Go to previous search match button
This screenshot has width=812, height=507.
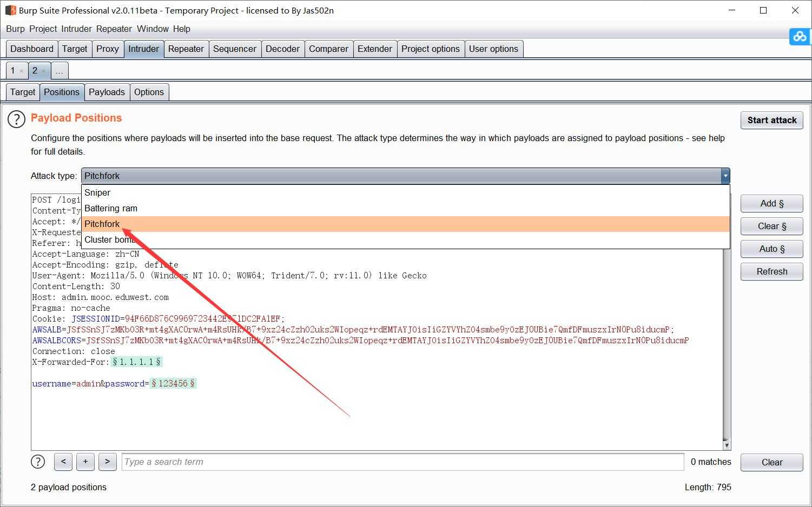point(63,462)
